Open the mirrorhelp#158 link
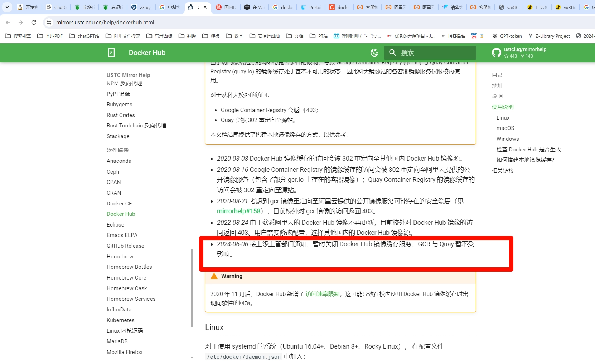 pos(238,211)
